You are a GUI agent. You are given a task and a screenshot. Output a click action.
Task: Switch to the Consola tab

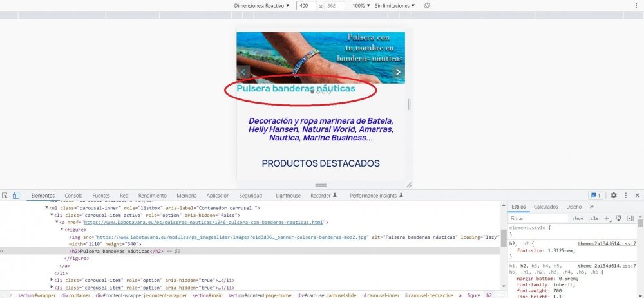point(73,196)
